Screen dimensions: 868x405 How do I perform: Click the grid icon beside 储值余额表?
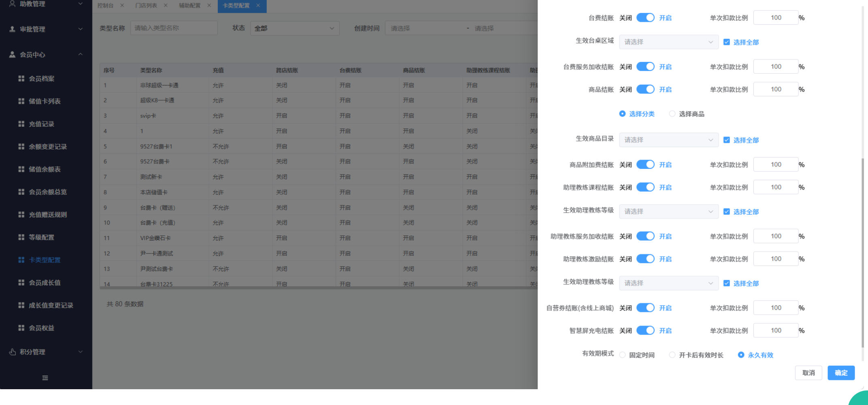(x=21, y=169)
